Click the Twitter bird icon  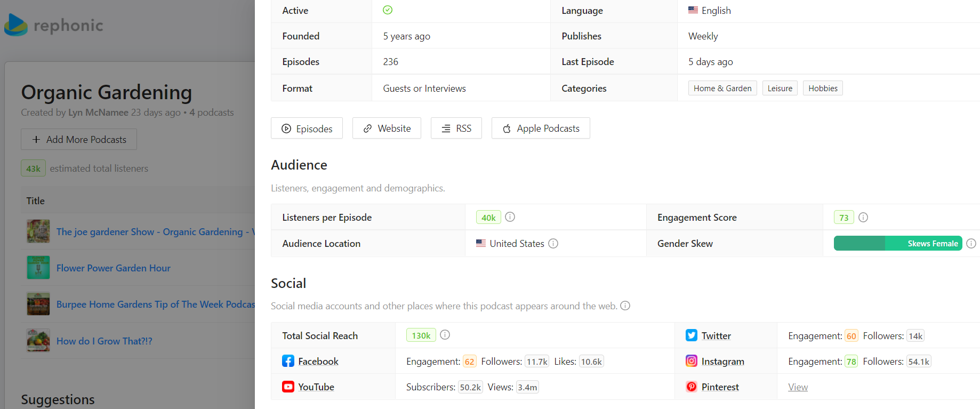[x=692, y=335]
